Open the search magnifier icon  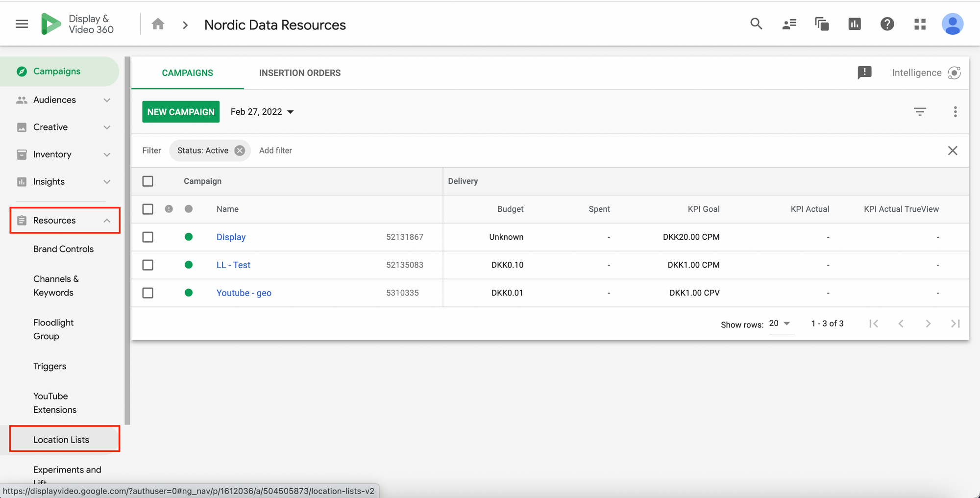(756, 24)
